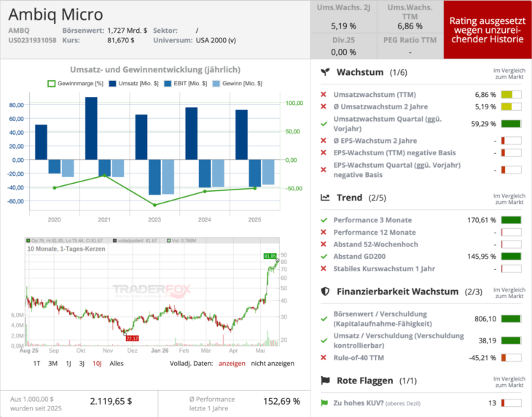The image size is (532, 417).
Task: Click the Ums.Wachs. 2J value 5,19 %
Action: (343, 26)
